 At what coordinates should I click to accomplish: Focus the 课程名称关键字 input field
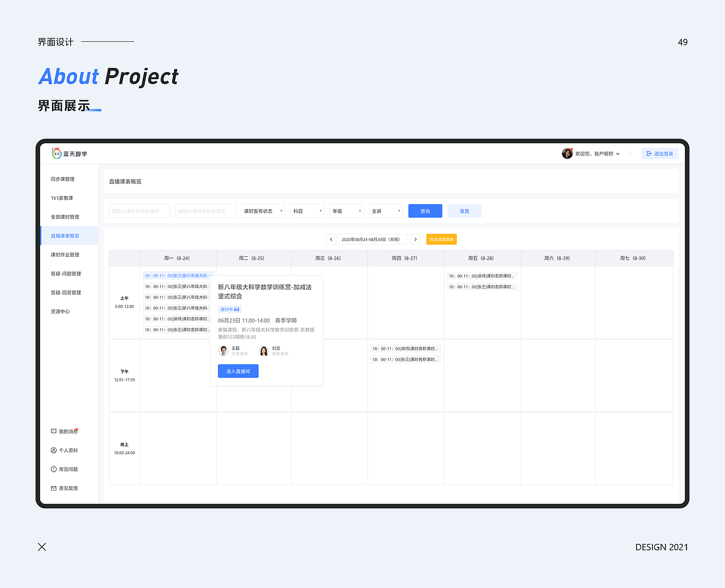[x=206, y=211]
